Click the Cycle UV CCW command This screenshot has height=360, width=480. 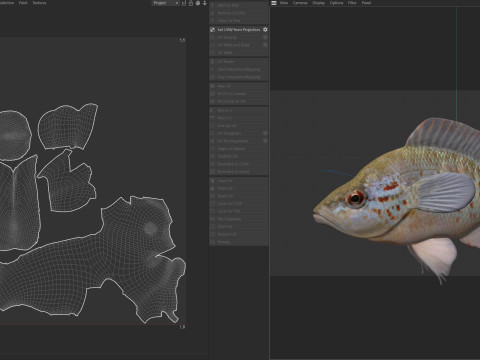[238, 204]
